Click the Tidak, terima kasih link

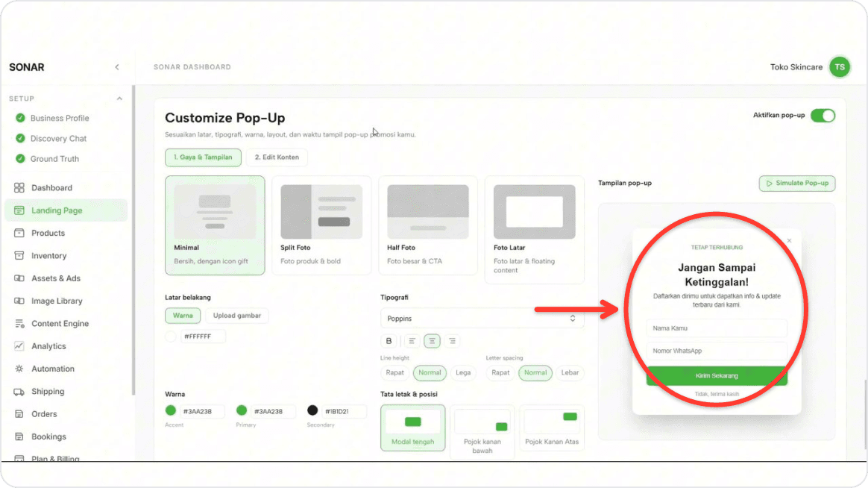[x=717, y=395]
